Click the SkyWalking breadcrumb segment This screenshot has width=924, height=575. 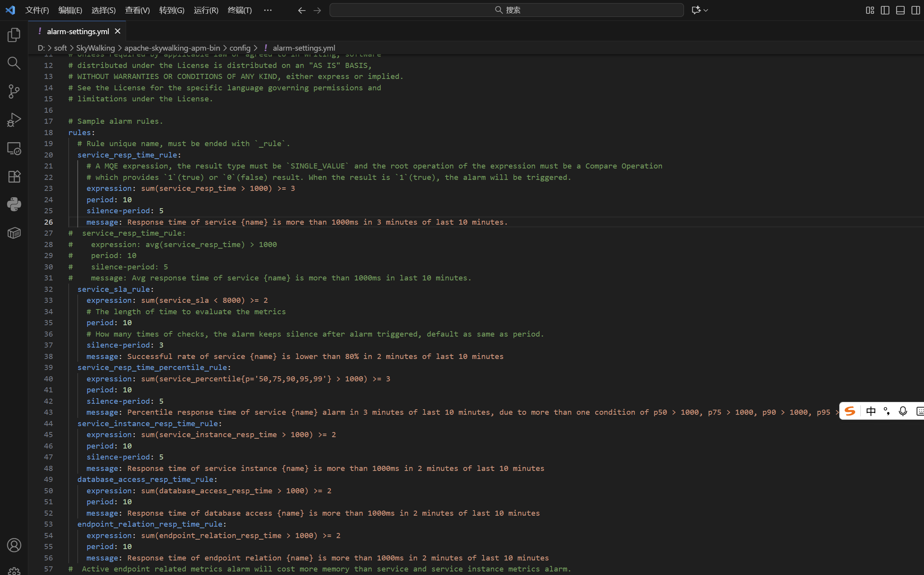95,48
